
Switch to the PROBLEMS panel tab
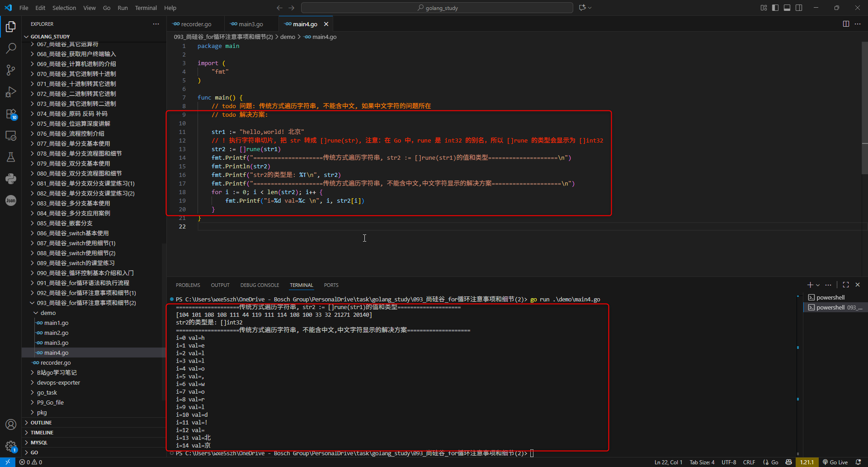[x=188, y=285]
